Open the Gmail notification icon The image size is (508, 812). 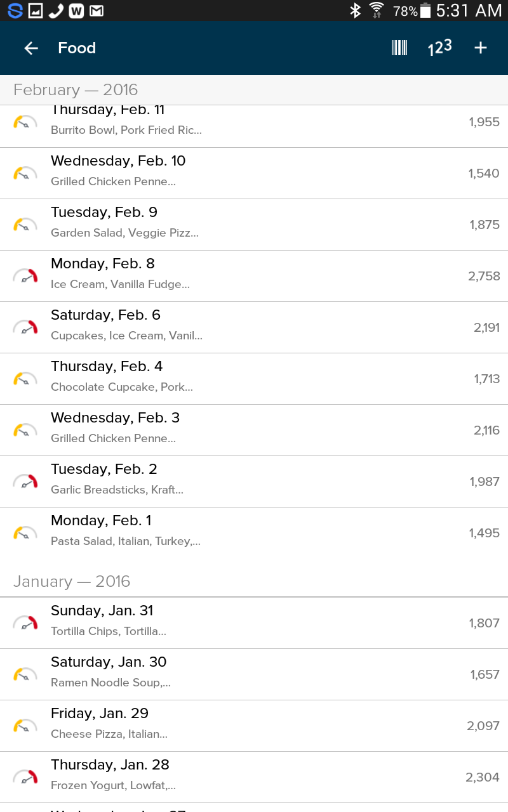click(97, 11)
